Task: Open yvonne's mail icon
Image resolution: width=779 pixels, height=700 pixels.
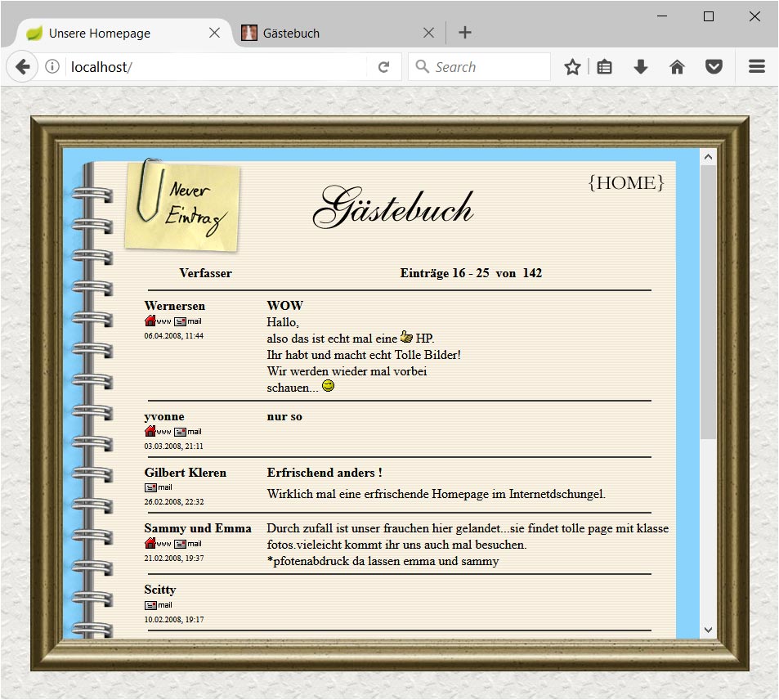Action: [188, 432]
